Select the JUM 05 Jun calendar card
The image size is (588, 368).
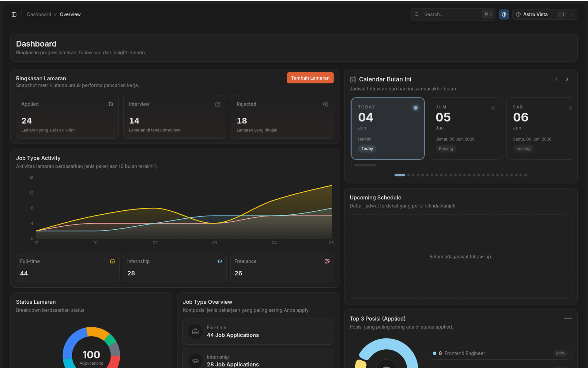(x=465, y=128)
